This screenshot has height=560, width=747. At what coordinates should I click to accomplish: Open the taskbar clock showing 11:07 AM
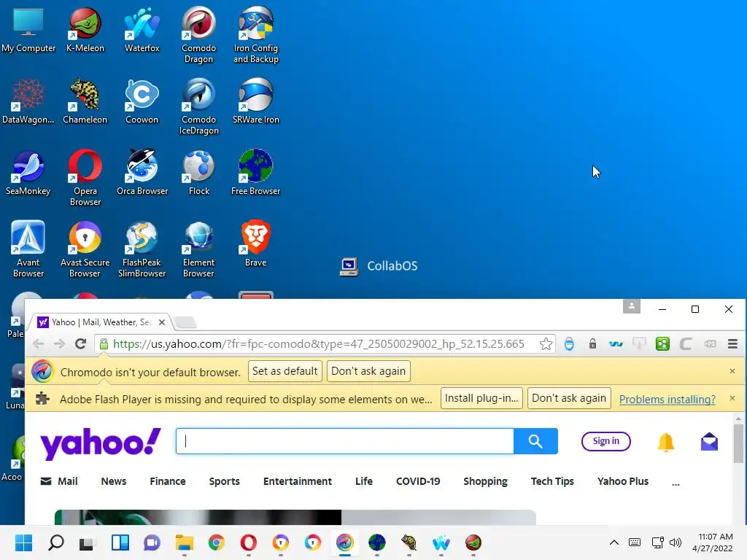pyautogui.click(x=713, y=542)
